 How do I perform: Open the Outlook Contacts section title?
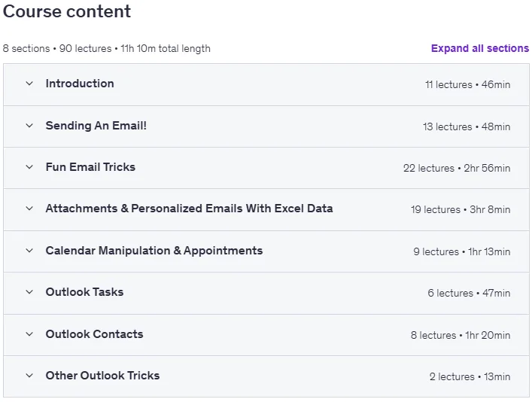(94, 334)
